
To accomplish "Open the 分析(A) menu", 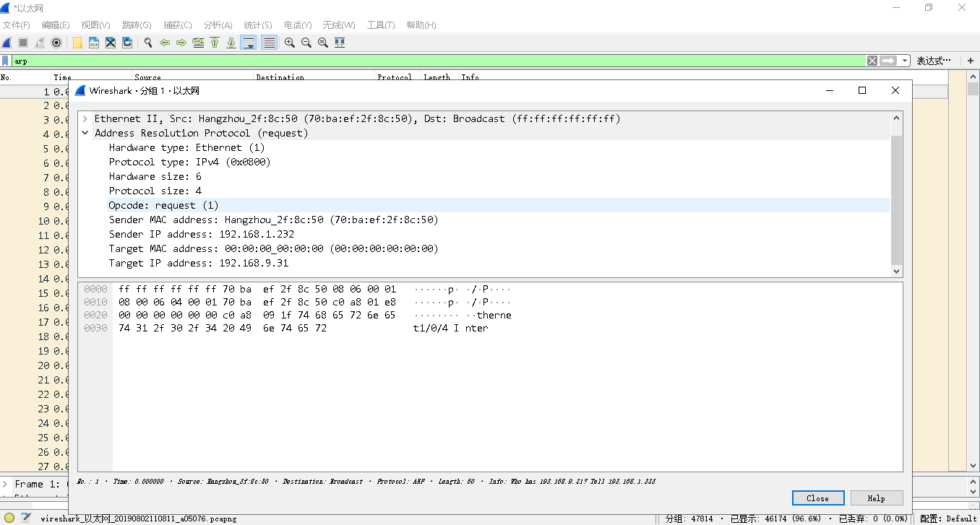I will coord(218,25).
